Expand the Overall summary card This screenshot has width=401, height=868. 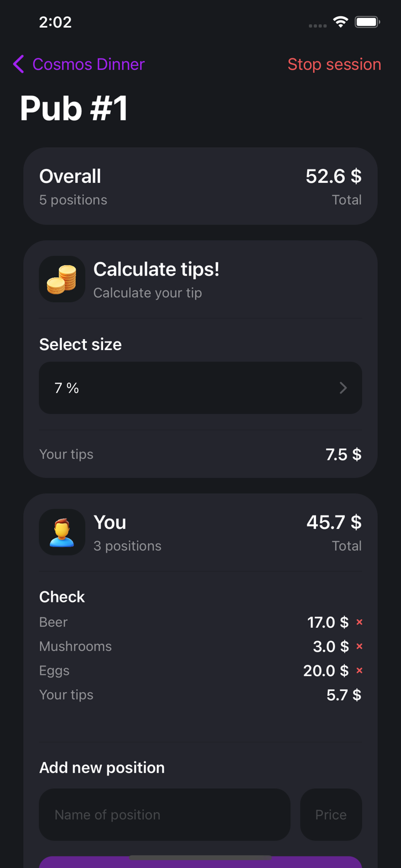pos(200,186)
